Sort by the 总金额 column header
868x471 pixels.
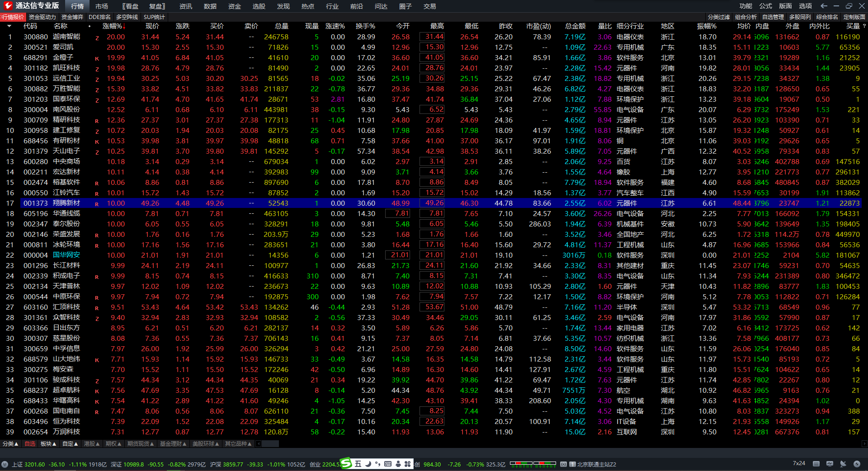pyautogui.click(x=575, y=26)
